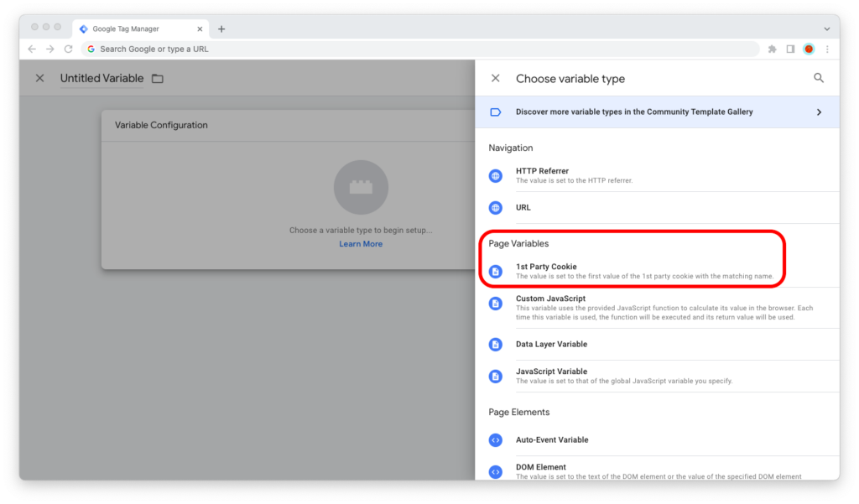
Task: Click the variable type placeholder brick icon
Action: coord(361,187)
